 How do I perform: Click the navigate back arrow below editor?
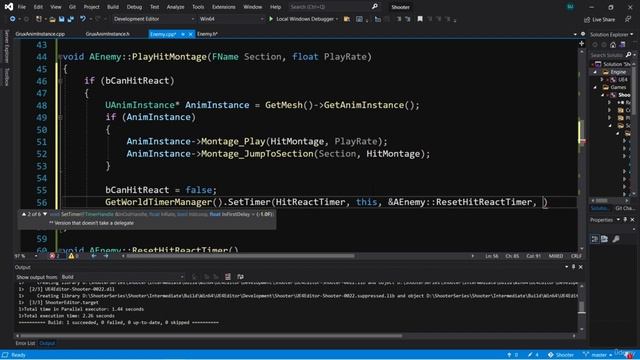[x=93, y=256]
